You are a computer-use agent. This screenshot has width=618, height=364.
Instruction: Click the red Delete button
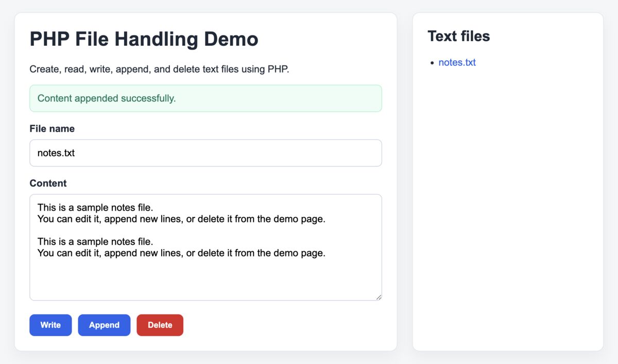160,325
